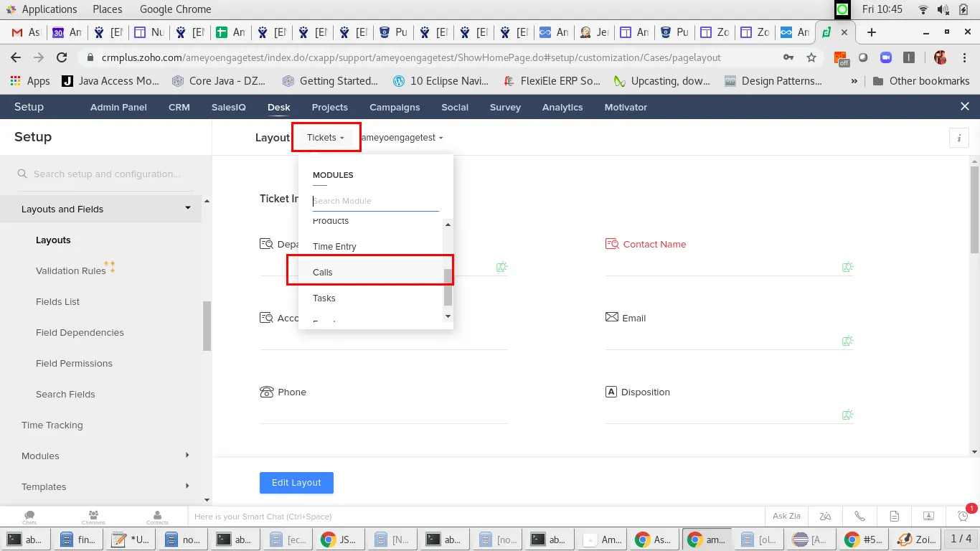Click the Search setup and configuration field
The height and width of the screenshot is (551, 980).
point(106,174)
